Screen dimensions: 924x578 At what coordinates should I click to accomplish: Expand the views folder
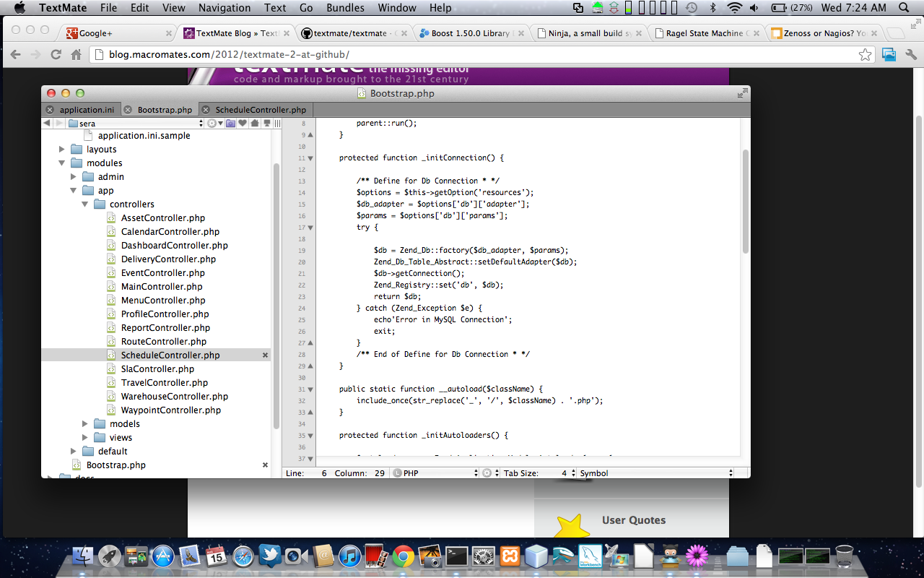pos(85,438)
